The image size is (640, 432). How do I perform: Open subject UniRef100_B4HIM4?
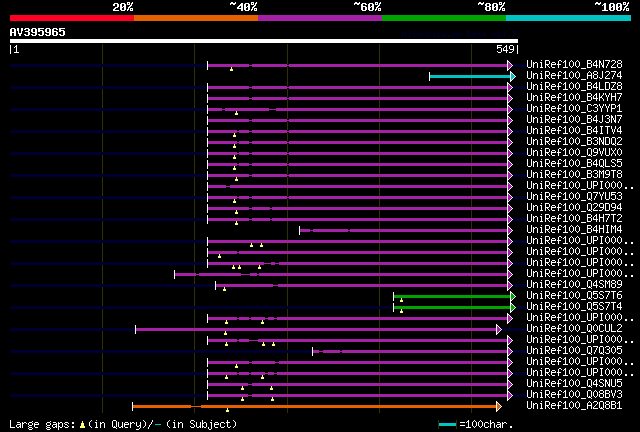pos(574,230)
